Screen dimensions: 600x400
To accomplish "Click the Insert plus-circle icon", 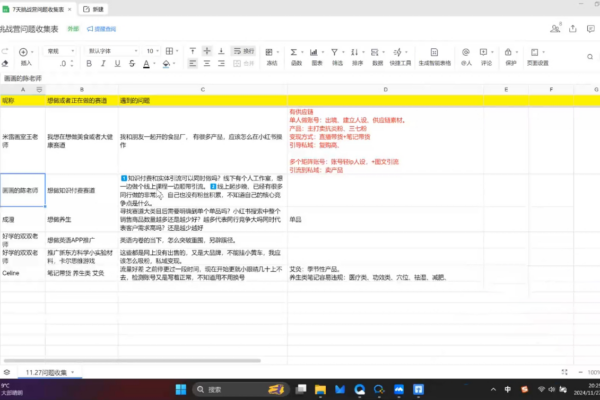I will (x=23, y=52).
